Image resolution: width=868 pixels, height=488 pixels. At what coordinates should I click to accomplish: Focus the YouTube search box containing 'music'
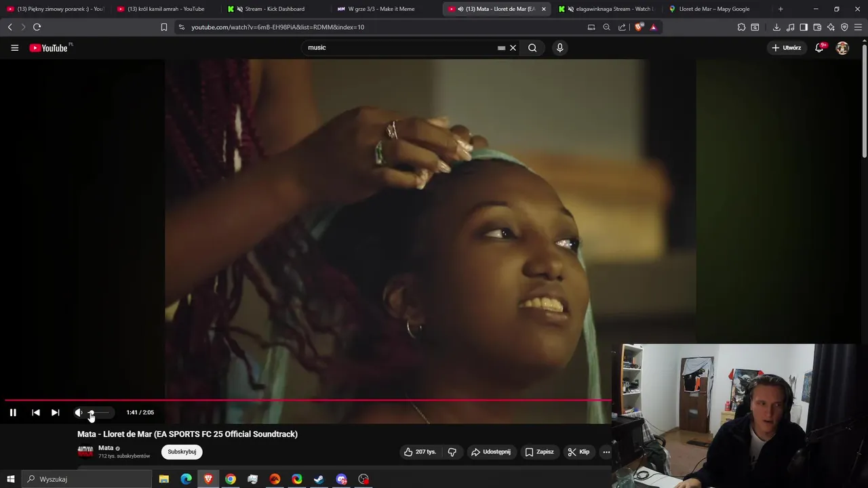(x=400, y=47)
